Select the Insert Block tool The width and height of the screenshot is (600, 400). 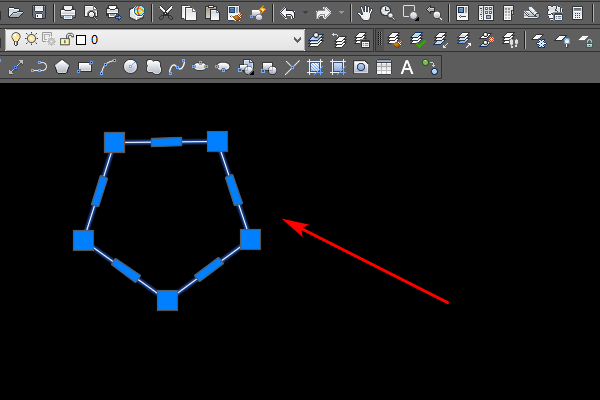point(246,67)
